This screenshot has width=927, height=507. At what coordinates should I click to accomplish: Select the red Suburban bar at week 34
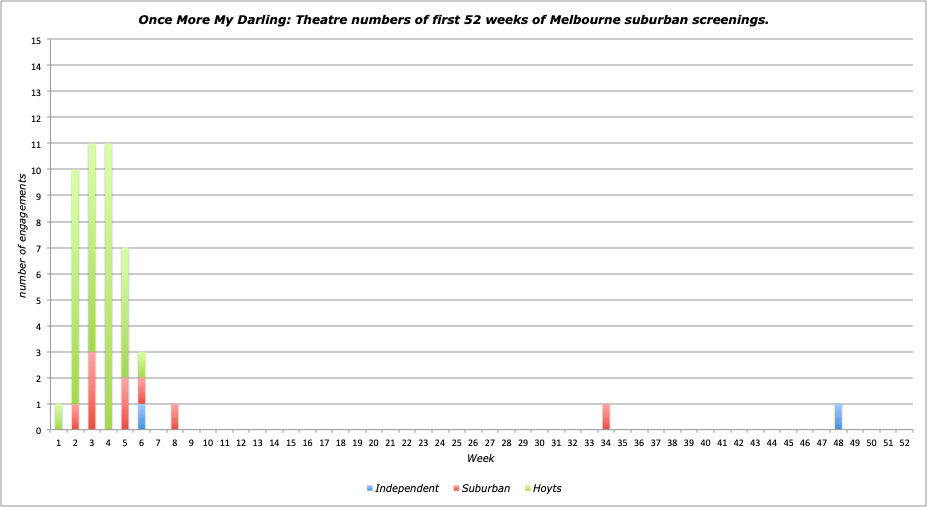[x=605, y=417]
